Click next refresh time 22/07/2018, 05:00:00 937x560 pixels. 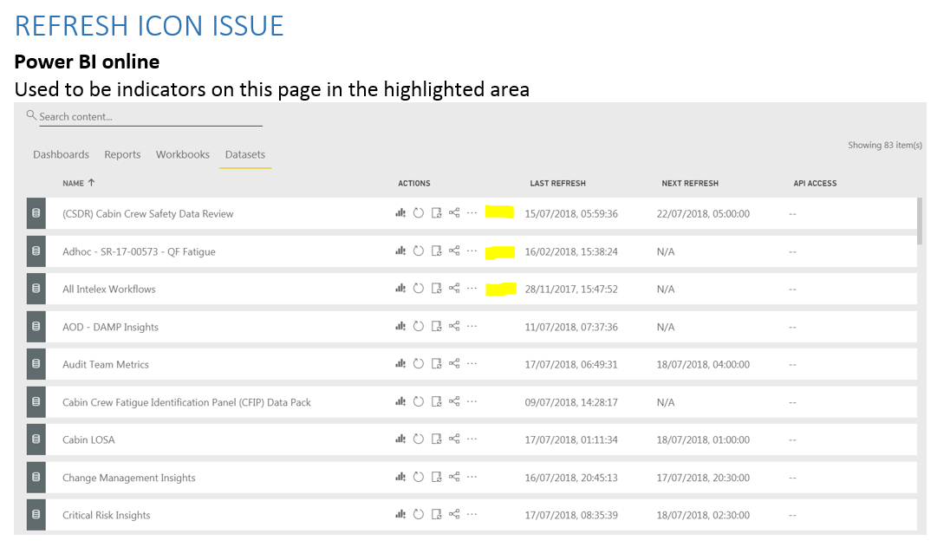pos(703,213)
